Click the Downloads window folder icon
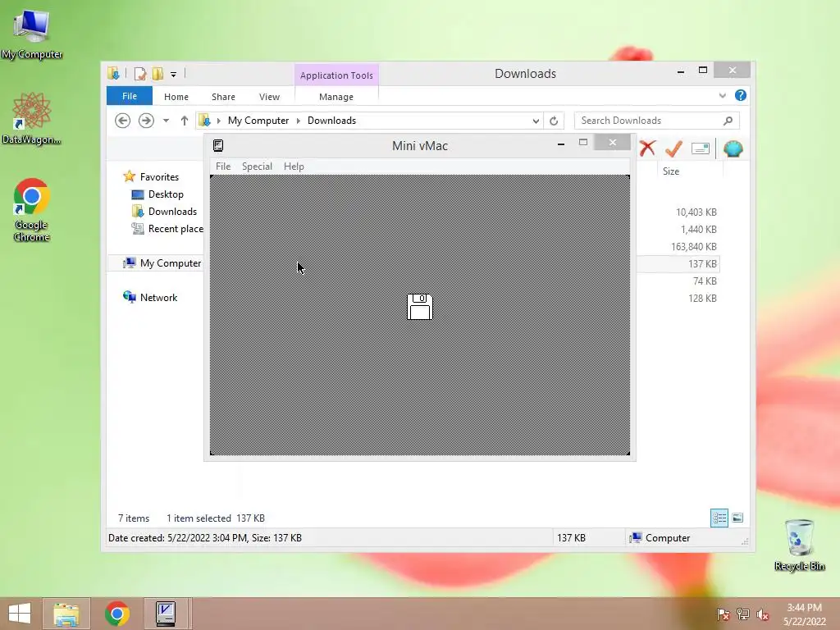This screenshot has height=630, width=840. [x=113, y=73]
